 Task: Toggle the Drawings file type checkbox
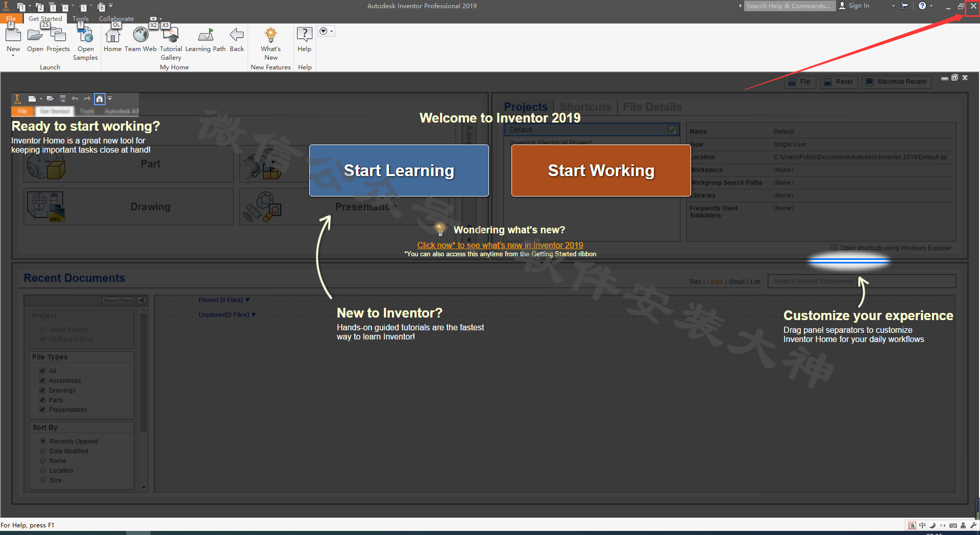click(42, 391)
